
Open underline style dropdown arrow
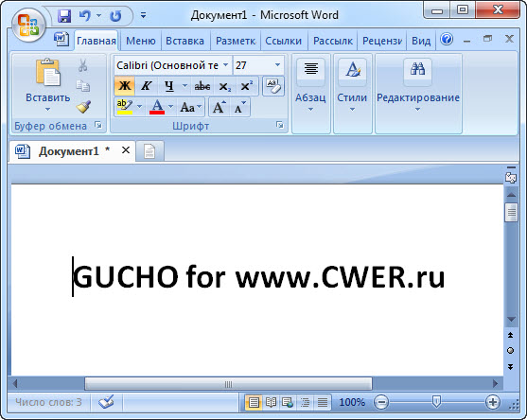tap(184, 86)
